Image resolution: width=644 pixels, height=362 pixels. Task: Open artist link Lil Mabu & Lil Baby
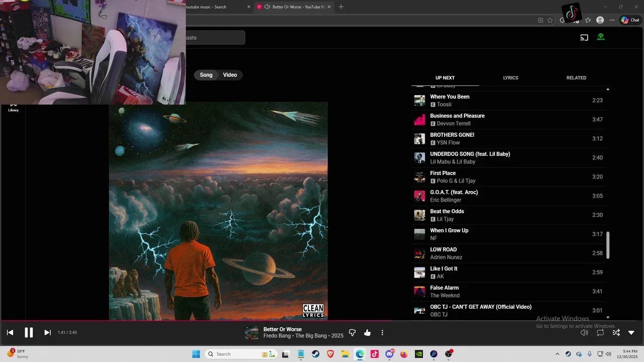pyautogui.click(x=453, y=162)
